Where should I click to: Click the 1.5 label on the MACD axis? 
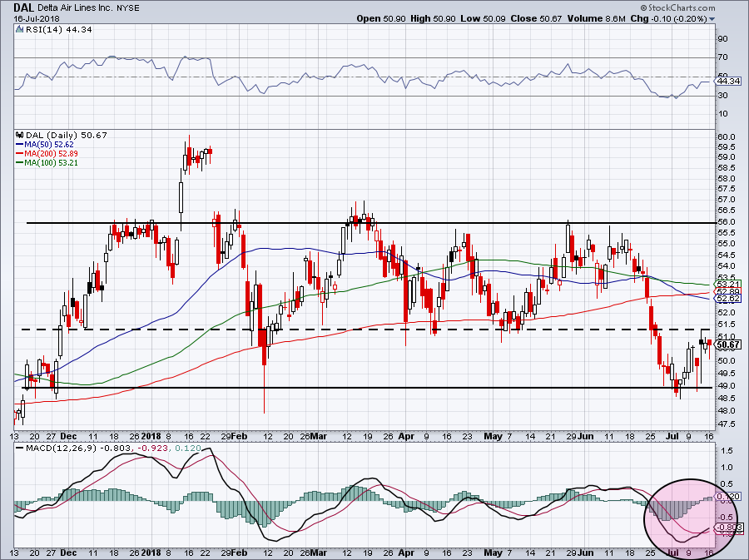727,451
